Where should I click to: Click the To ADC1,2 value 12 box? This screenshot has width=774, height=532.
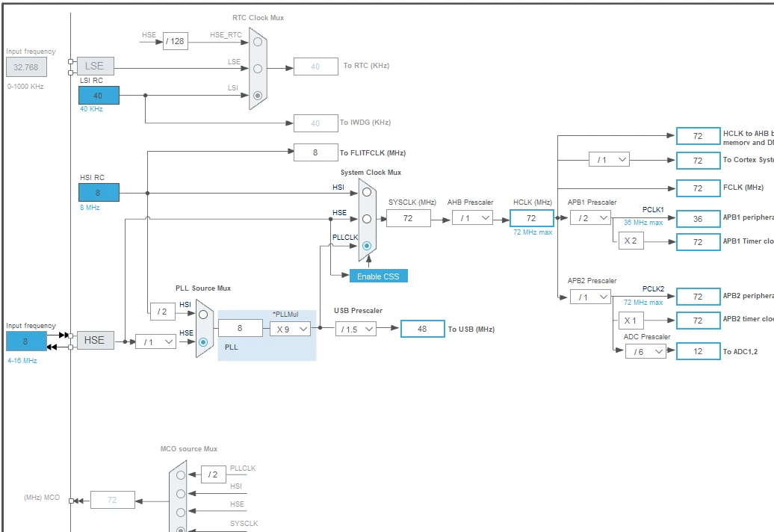pos(698,351)
